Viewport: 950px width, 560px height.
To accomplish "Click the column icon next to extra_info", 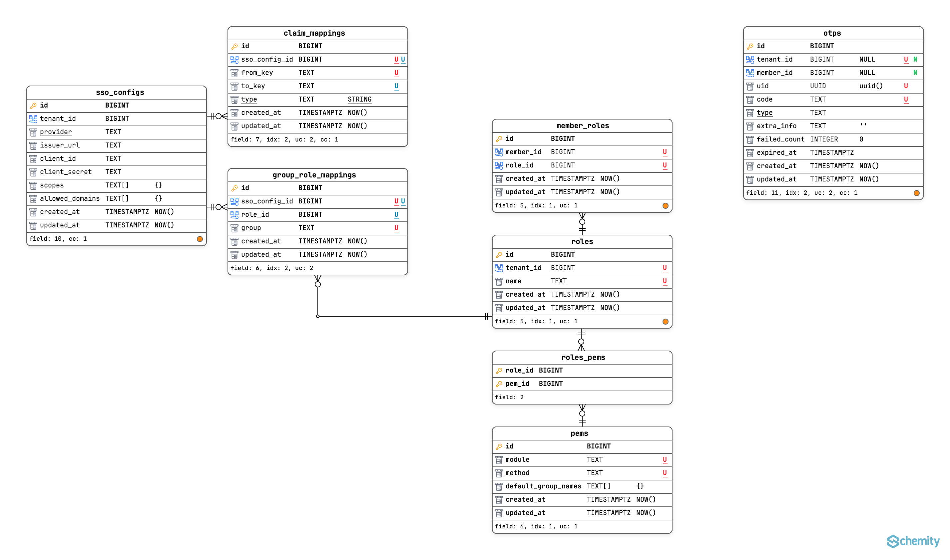I will [x=750, y=127].
